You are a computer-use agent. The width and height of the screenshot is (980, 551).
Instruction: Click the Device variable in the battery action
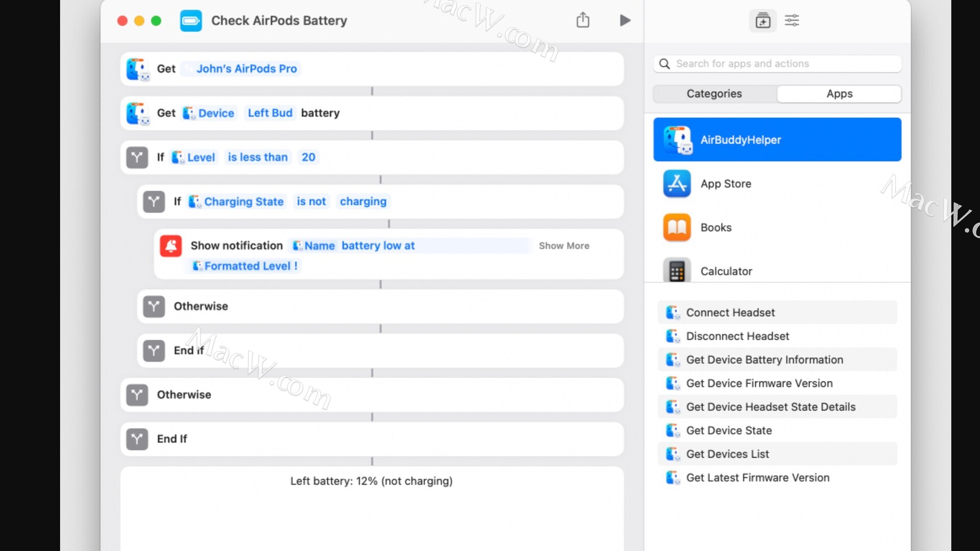click(209, 113)
